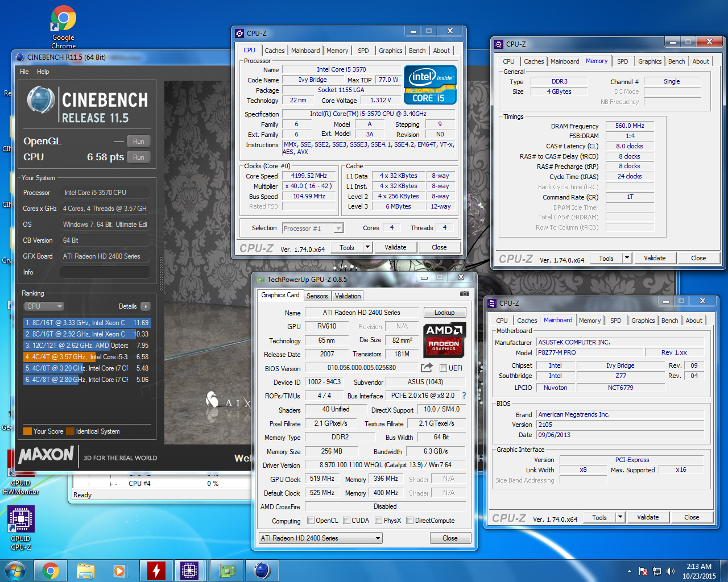Image resolution: width=728 pixels, height=582 pixels.
Task: Open SPD tab in Memory CPU-Z window
Action: point(623,61)
